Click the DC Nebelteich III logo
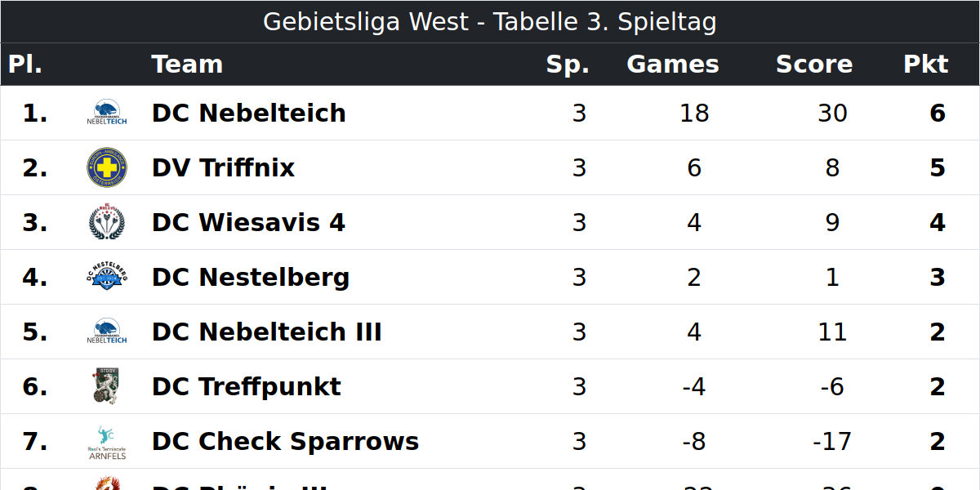 point(107,332)
